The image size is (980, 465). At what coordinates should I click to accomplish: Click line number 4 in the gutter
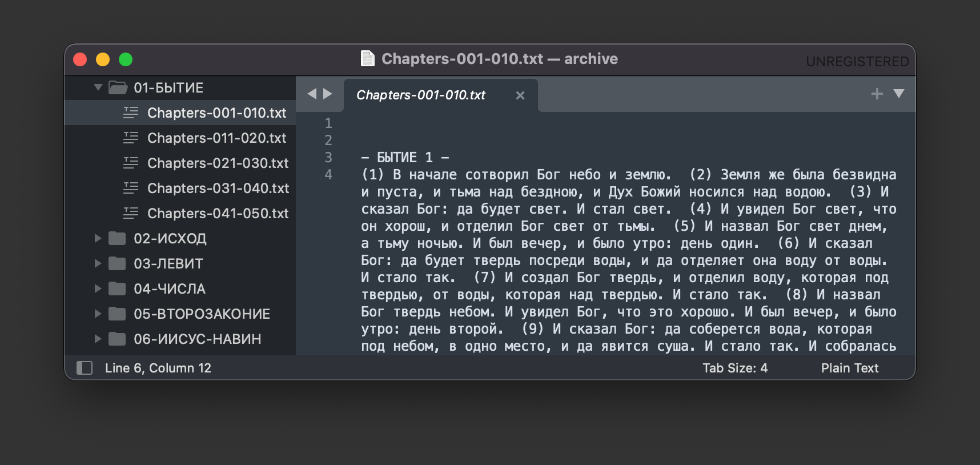click(x=328, y=174)
